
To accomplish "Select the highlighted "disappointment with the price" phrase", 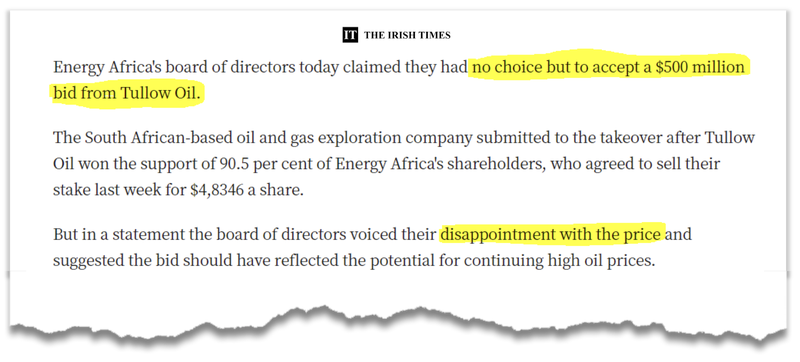I will point(551,235).
